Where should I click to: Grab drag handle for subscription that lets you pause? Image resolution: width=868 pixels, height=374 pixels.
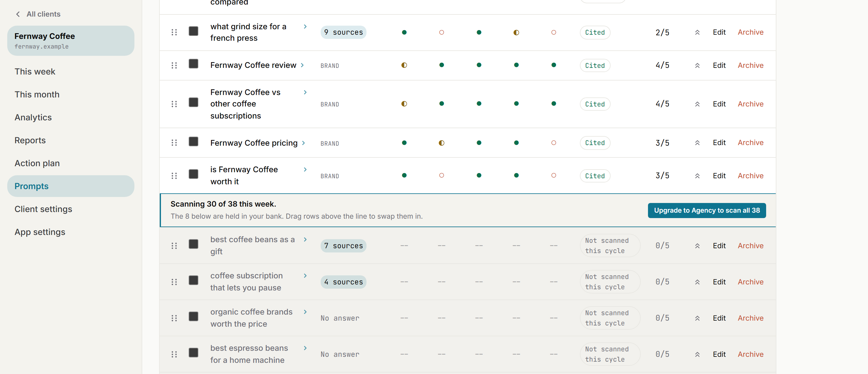tap(174, 282)
